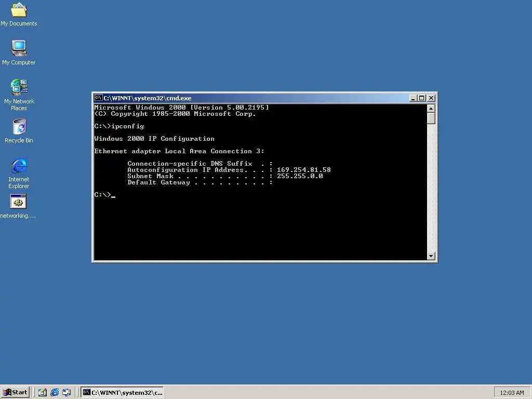
Task: Launch Internet Explorer from quick launch
Action: 54,393
